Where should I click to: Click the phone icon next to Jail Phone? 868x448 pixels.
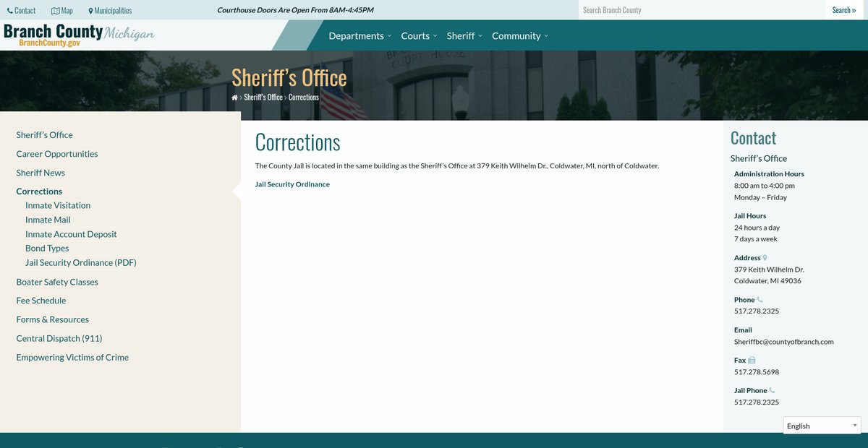(x=773, y=391)
